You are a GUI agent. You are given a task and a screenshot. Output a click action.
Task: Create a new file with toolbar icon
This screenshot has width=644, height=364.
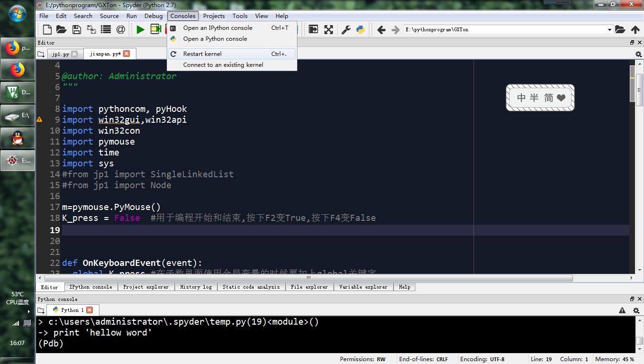point(47,29)
